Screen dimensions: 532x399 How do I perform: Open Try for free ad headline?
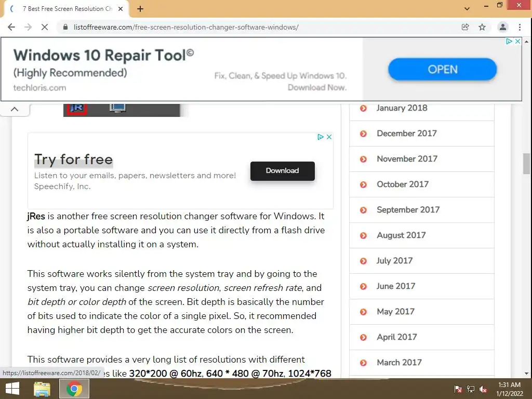coord(73,159)
